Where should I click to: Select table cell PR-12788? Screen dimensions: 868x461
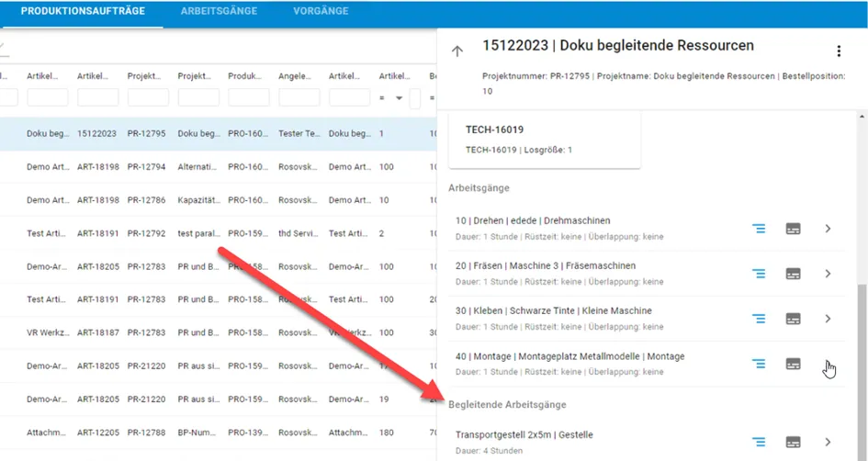[146, 433]
